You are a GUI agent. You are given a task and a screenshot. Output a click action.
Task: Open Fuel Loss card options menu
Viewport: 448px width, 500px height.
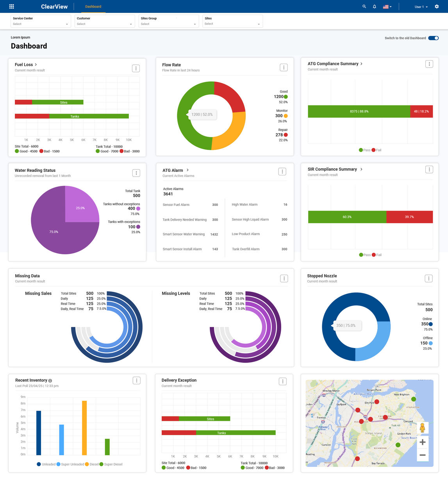coord(136,68)
